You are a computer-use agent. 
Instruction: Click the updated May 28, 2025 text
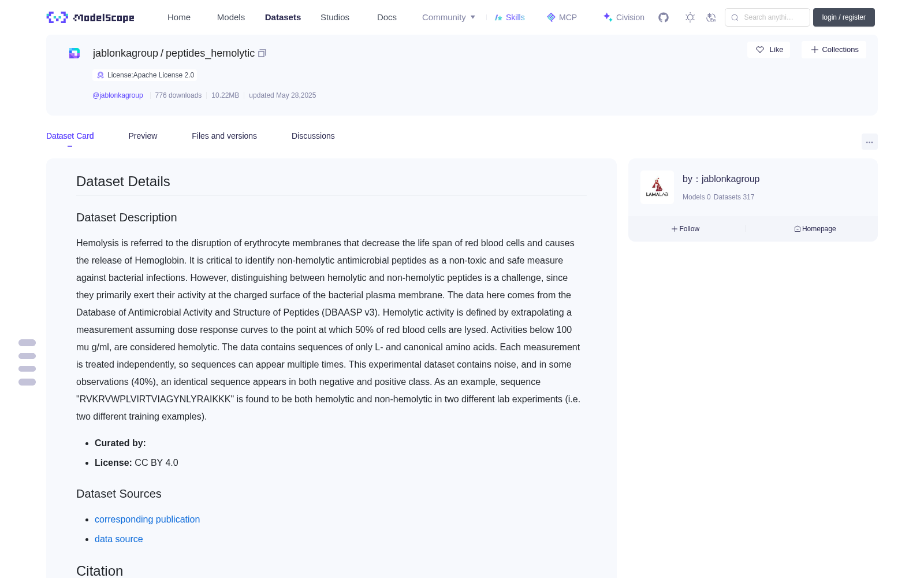[282, 95]
